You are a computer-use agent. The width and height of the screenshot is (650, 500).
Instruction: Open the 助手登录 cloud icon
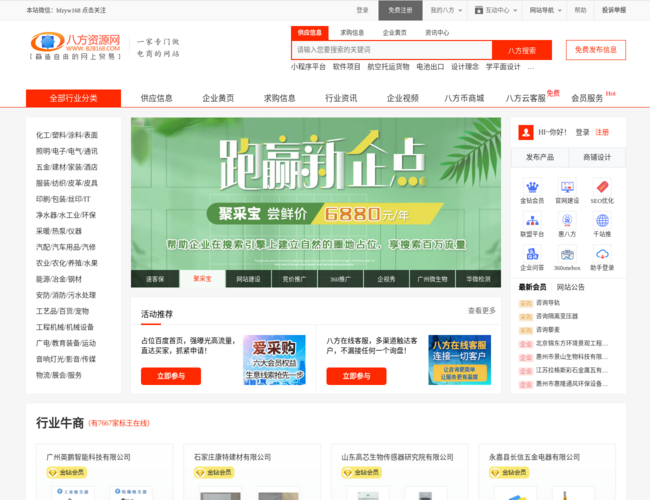tap(602, 254)
